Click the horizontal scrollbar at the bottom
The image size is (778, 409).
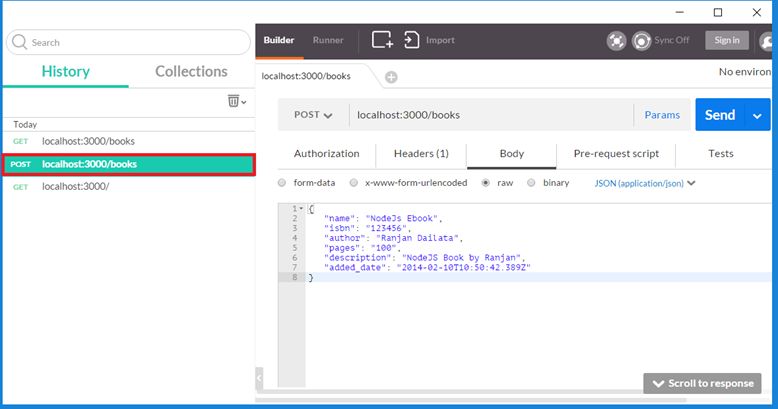[x=471, y=400]
